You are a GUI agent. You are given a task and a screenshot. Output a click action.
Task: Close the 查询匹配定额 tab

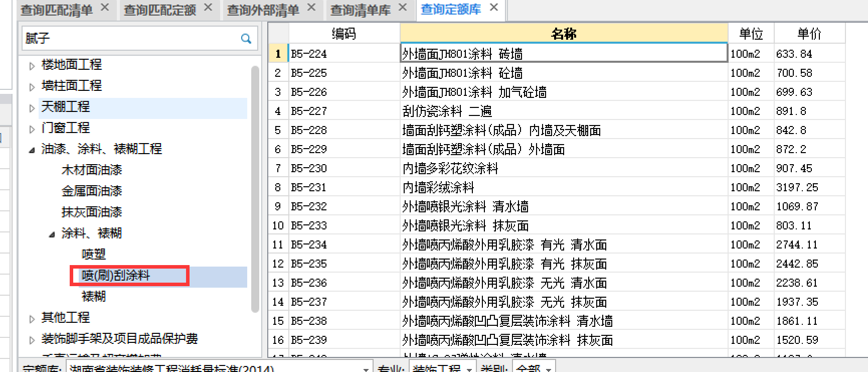click(x=208, y=8)
